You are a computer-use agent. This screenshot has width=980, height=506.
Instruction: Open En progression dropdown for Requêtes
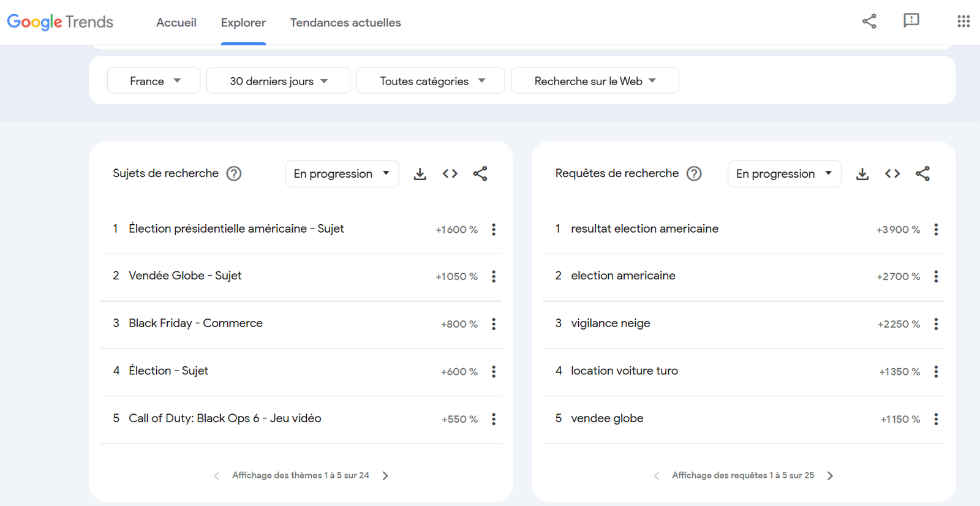pyautogui.click(x=785, y=173)
